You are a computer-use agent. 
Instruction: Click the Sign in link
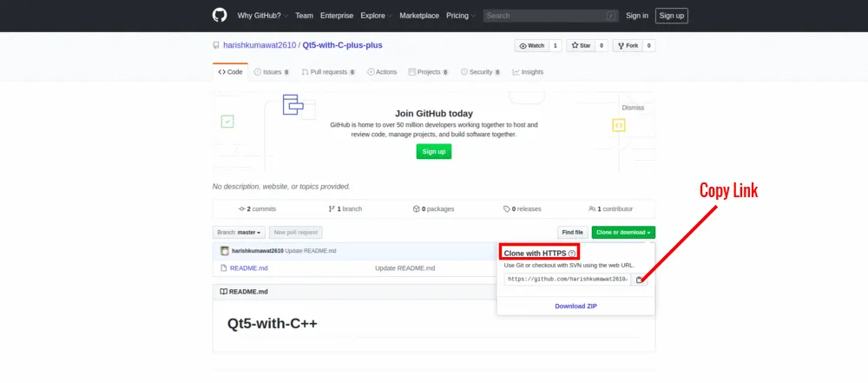(x=636, y=16)
